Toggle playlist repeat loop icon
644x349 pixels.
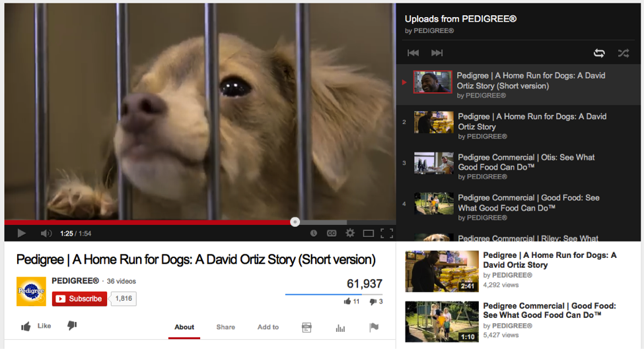599,53
